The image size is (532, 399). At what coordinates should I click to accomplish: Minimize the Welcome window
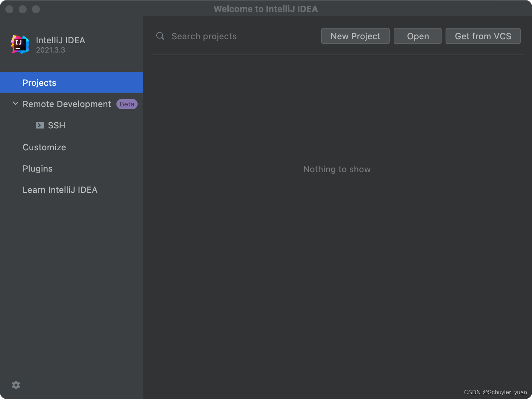pos(23,9)
